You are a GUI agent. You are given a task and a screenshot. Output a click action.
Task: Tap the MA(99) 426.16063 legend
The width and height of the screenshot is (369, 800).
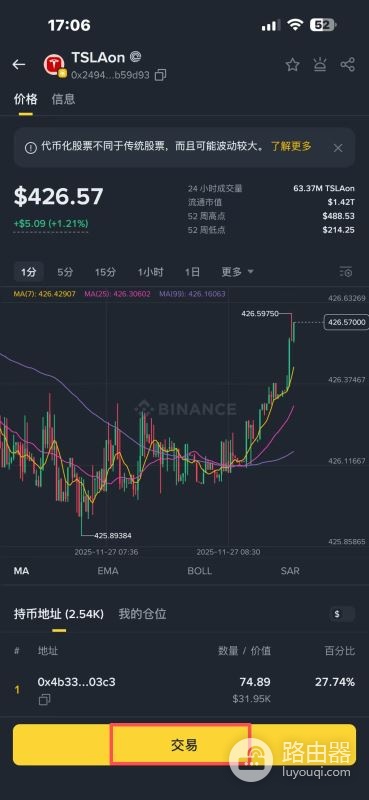click(x=192, y=294)
